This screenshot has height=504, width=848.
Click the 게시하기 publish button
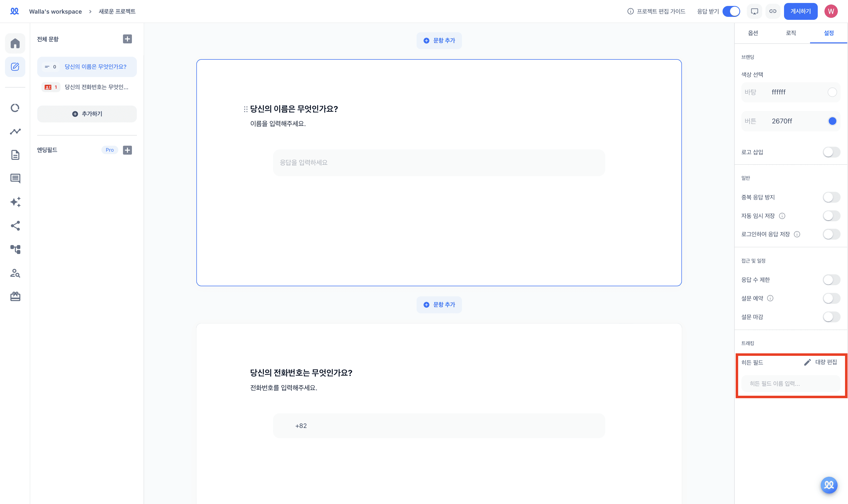pos(800,11)
